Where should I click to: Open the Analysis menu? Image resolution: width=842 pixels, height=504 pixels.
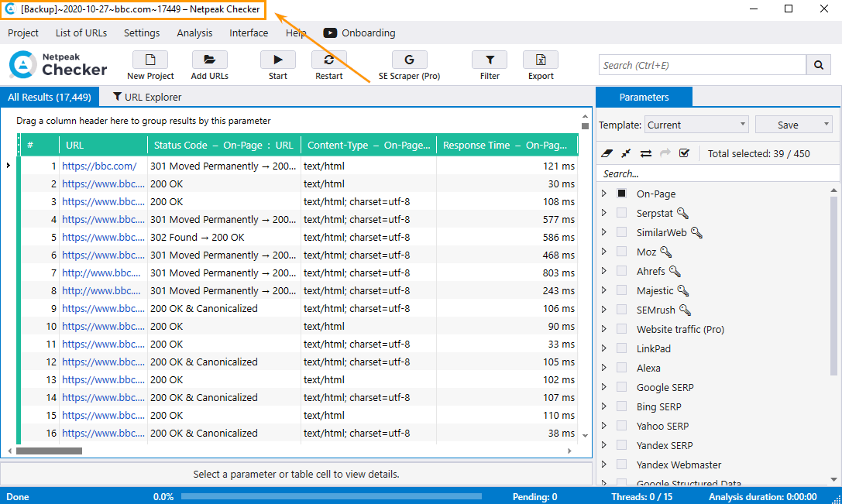point(194,33)
